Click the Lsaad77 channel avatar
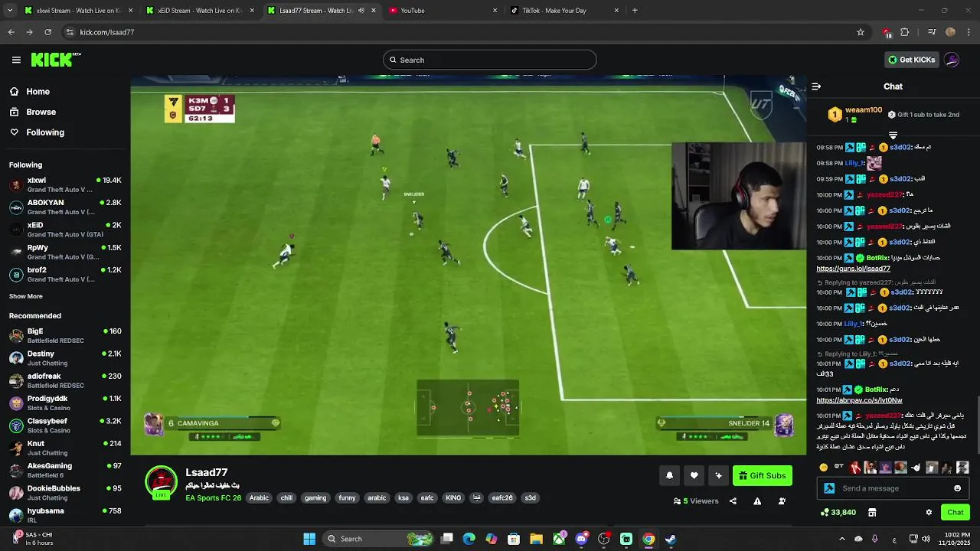 click(161, 482)
